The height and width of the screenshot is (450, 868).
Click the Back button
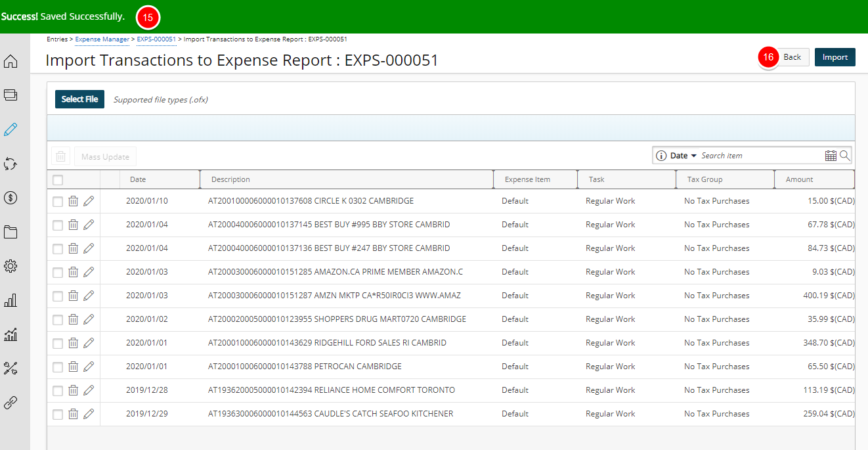[x=792, y=57]
